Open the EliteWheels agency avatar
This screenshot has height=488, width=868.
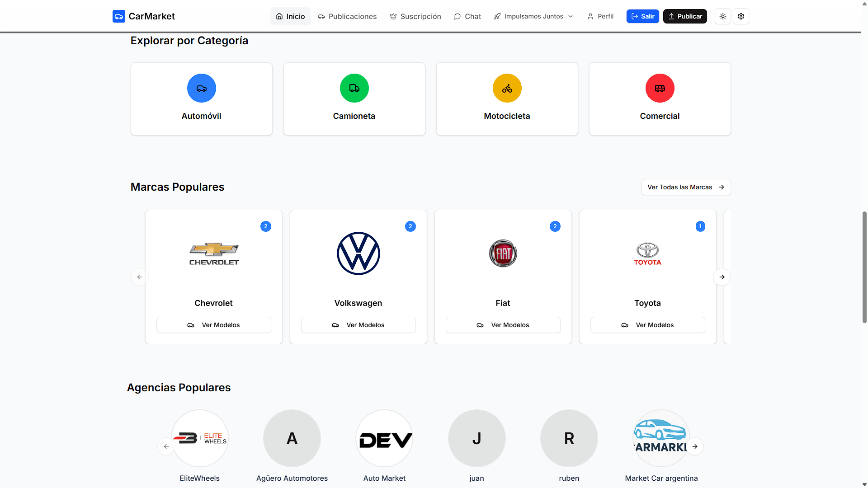[200, 438]
